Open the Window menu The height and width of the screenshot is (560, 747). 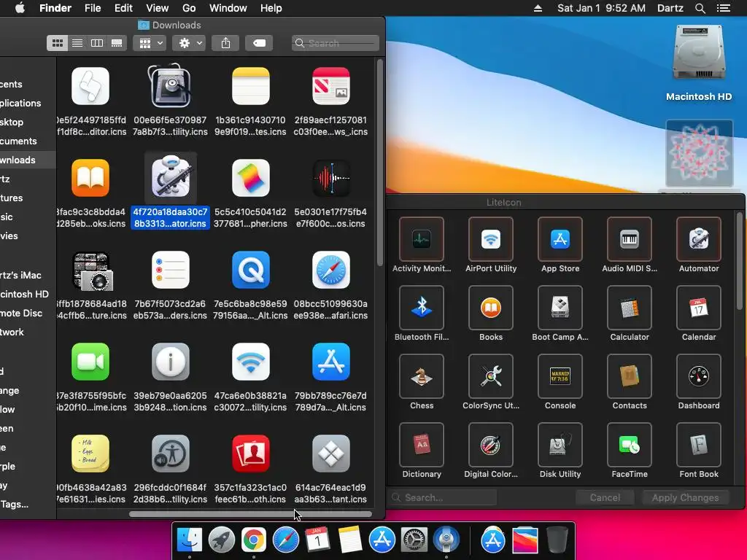coord(228,8)
